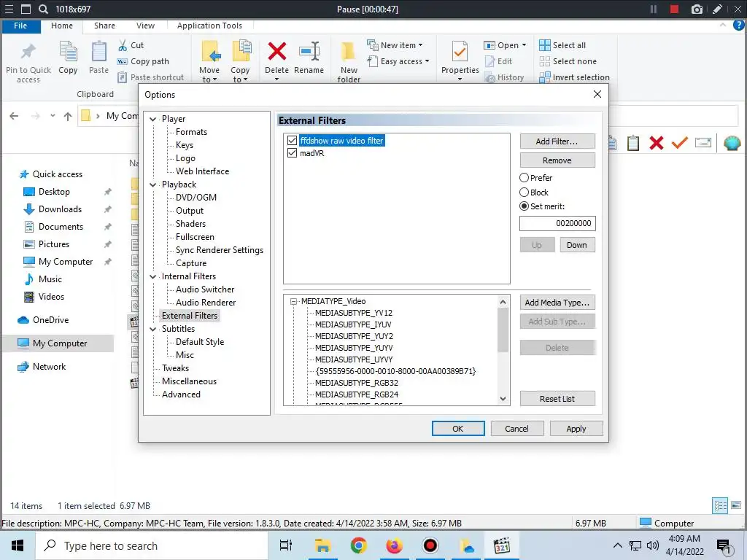Switch to the Share ribbon tab
This screenshot has width=747, height=560.
point(104,26)
